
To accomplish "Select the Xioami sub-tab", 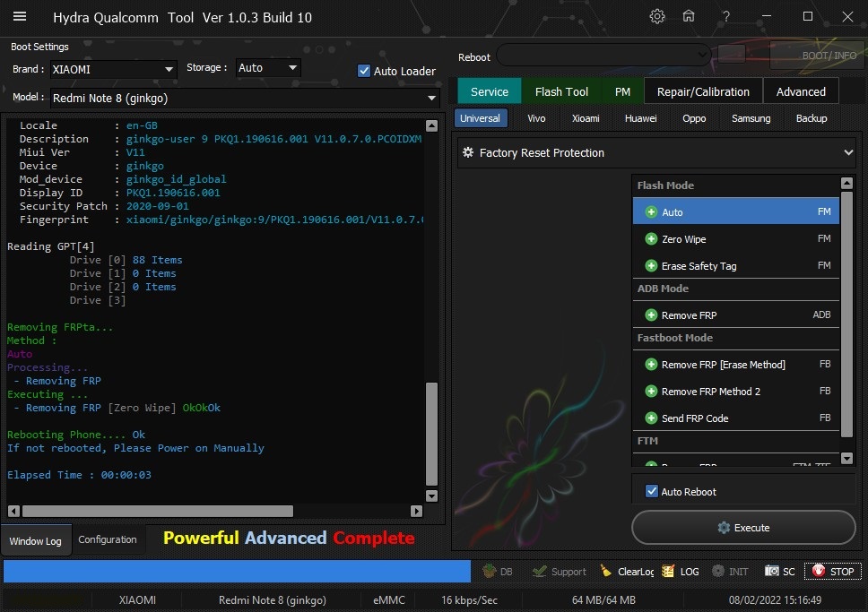I will point(586,118).
